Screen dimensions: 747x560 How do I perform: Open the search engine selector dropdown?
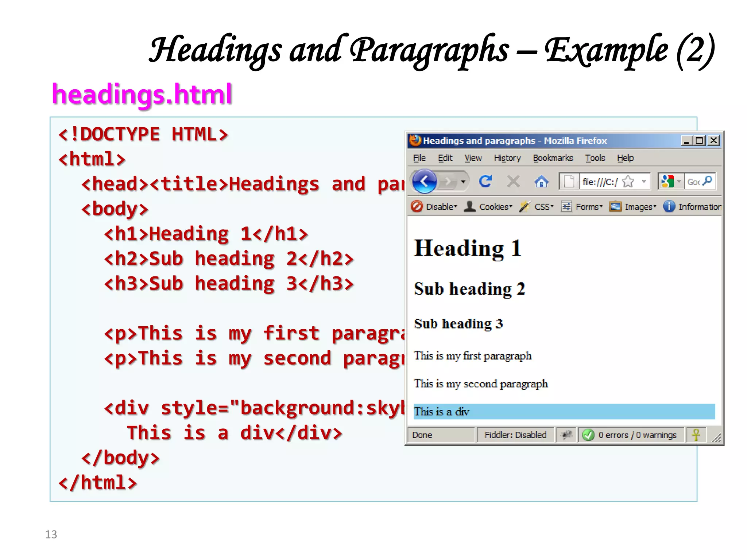tap(679, 181)
